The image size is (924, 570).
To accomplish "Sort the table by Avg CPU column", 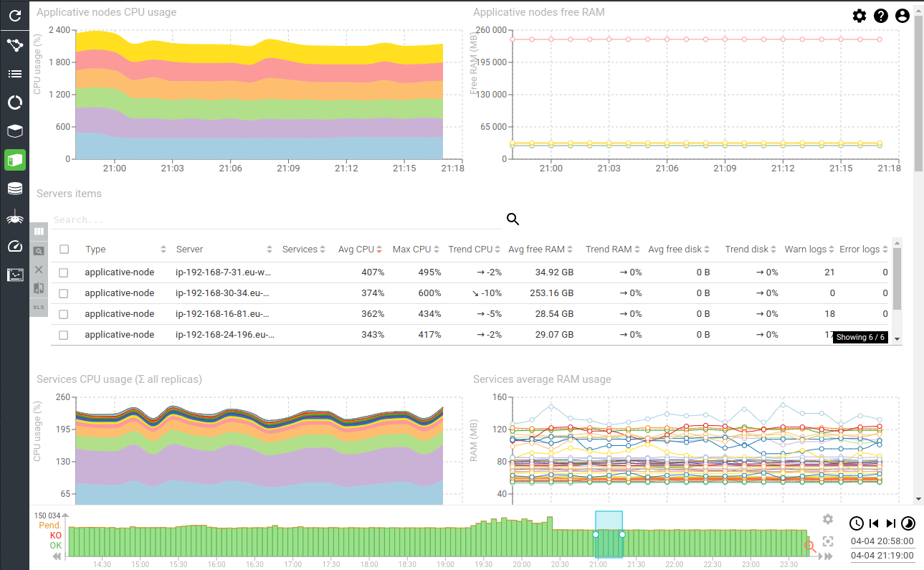I will click(x=360, y=250).
